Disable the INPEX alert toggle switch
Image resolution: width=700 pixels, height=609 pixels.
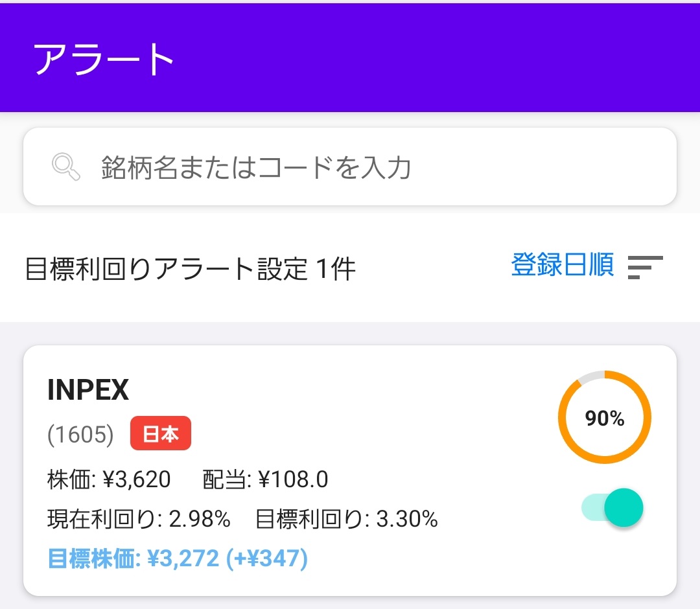613,508
